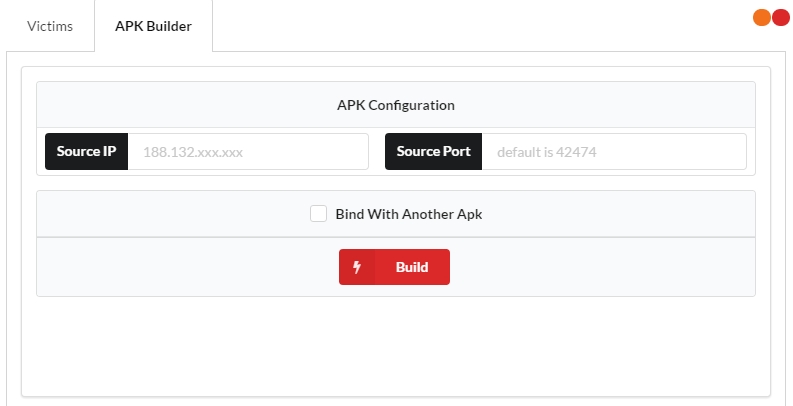This screenshot has width=793, height=406.
Task: Click empty space right of the Build button
Action: coord(600,267)
